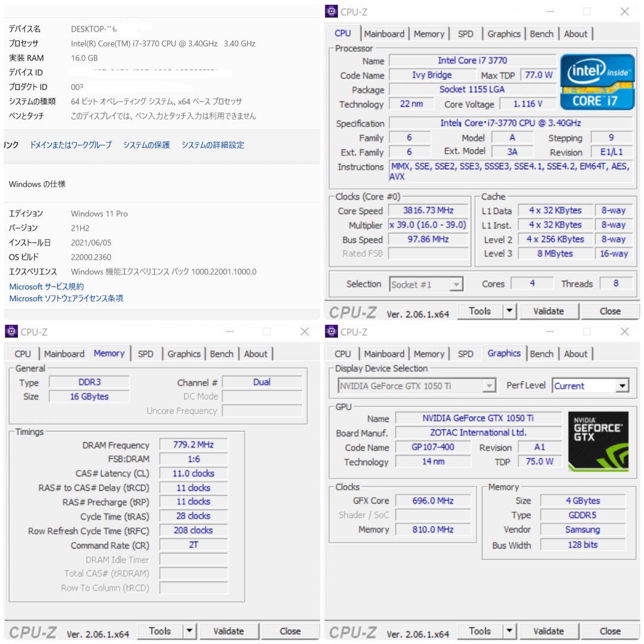Open the Microsoft ソフトウェアライセンス条項 link

66,298
